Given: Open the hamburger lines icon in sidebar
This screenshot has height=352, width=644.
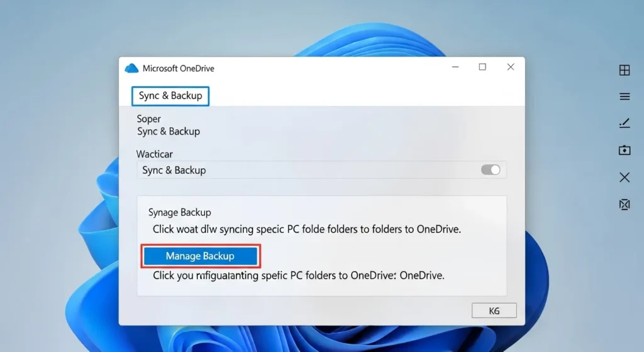Looking at the screenshot, I should 625,96.
